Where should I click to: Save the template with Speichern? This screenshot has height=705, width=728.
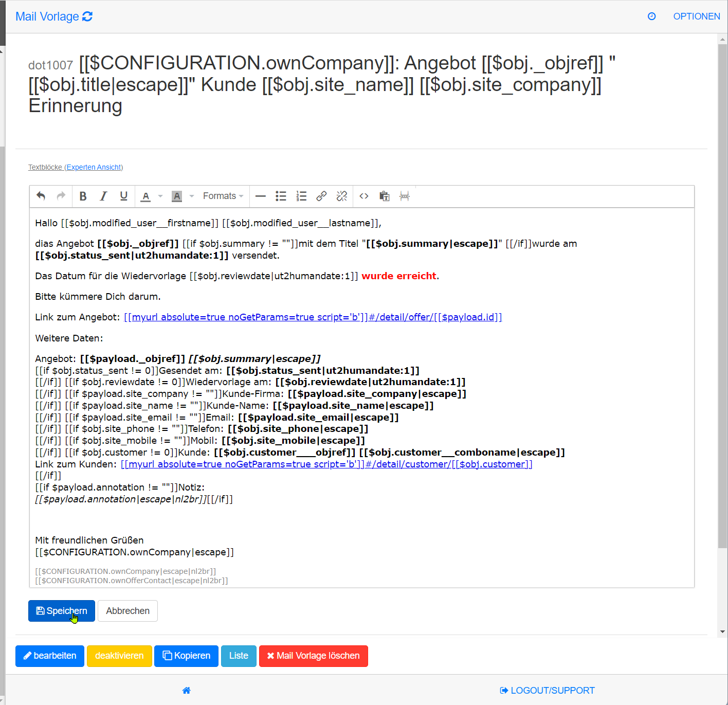[x=62, y=611]
